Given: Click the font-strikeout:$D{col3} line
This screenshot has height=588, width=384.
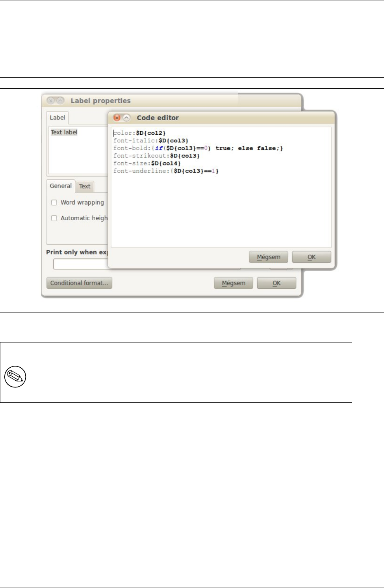Looking at the screenshot, I should coord(157,156).
